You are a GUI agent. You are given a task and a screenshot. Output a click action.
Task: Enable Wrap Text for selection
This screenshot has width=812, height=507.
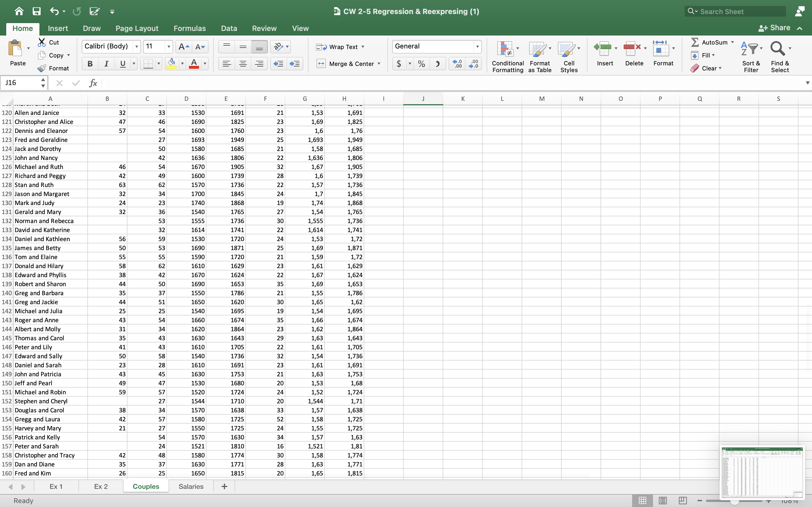point(340,46)
